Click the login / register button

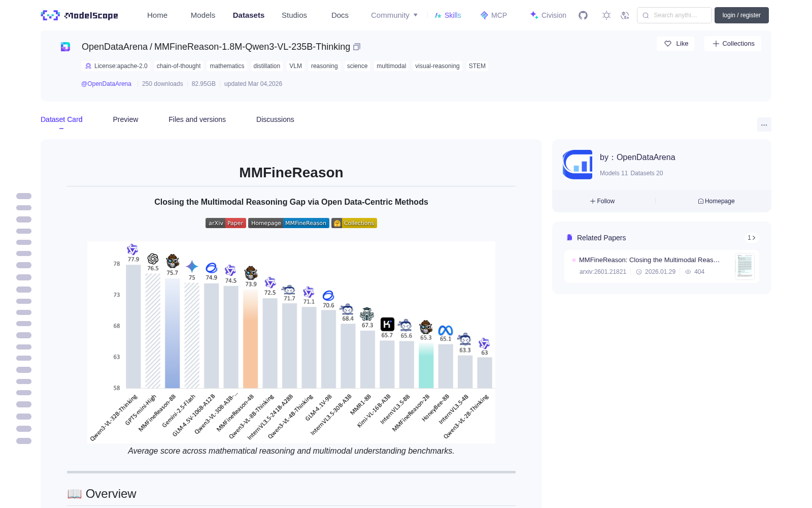[741, 15]
